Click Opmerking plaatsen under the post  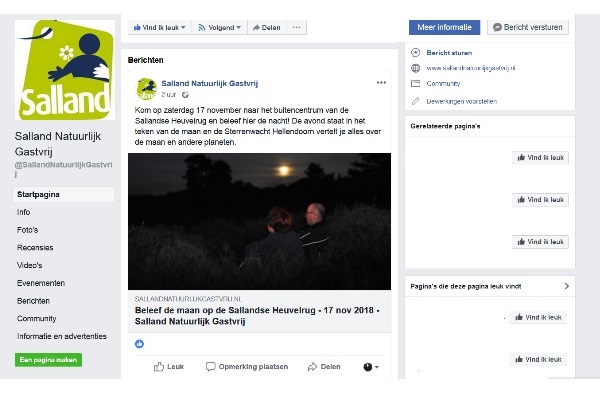pyautogui.click(x=247, y=367)
